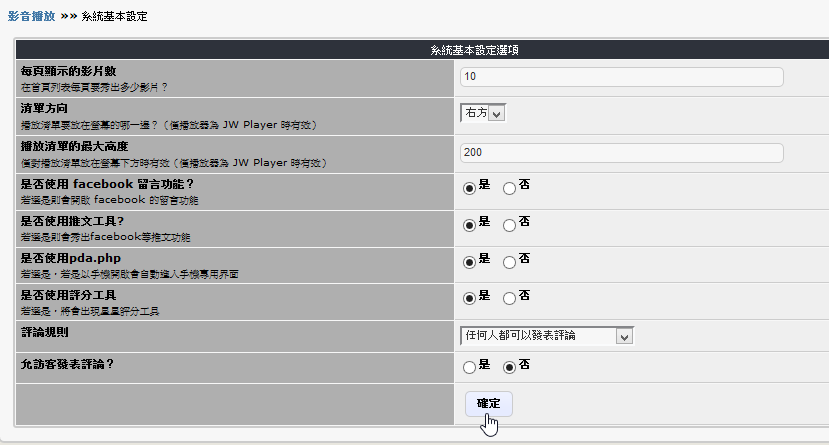This screenshot has width=829, height=445.
Task: Select 否 for 允訪客發表評論
Action: pos(509,368)
